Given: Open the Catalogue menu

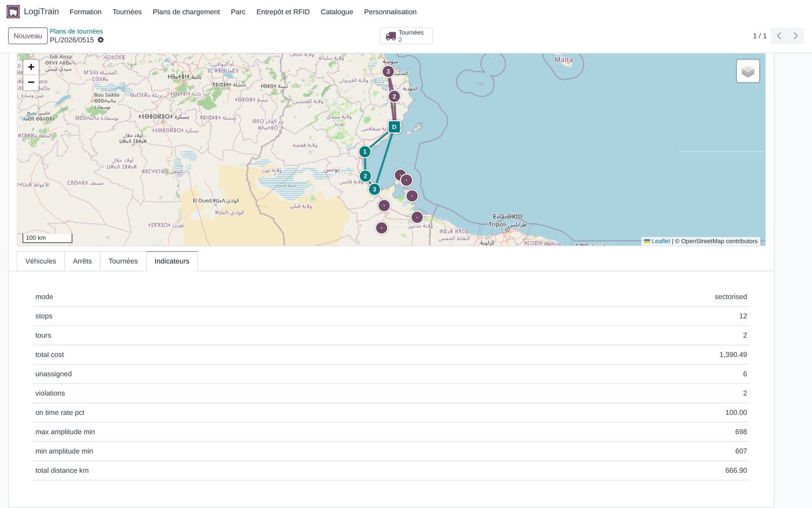Looking at the screenshot, I should point(337,12).
